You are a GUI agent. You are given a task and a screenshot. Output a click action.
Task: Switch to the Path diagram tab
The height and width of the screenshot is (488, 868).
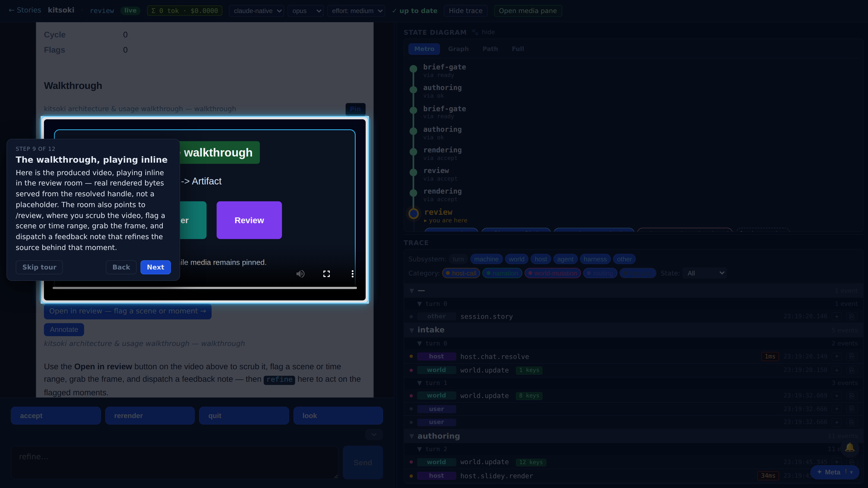(x=490, y=49)
